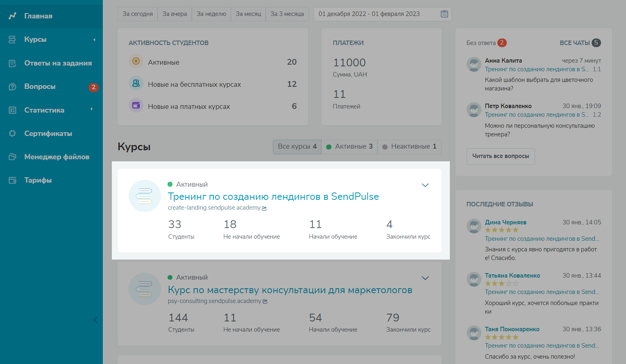626x364 pixels.
Task: Show all courses filter
Action: pos(297,147)
